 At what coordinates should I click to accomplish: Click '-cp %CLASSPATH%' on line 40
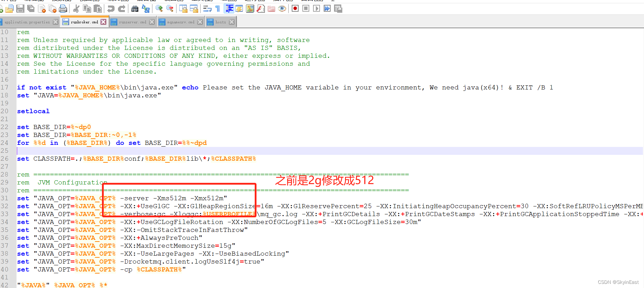point(151,269)
